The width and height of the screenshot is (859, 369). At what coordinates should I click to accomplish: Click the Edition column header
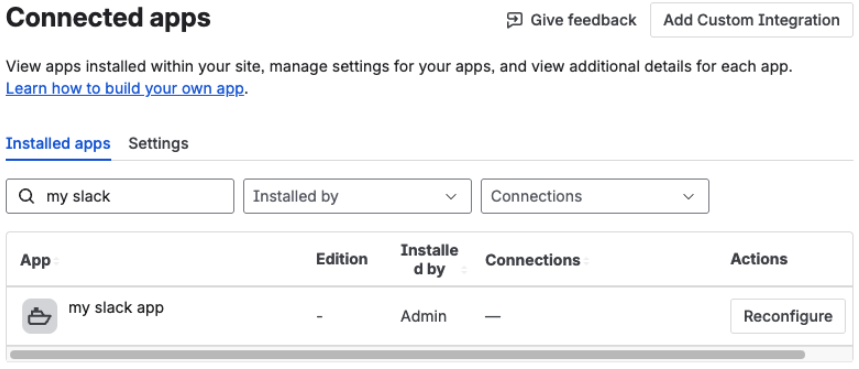click(x=342, y=259)
